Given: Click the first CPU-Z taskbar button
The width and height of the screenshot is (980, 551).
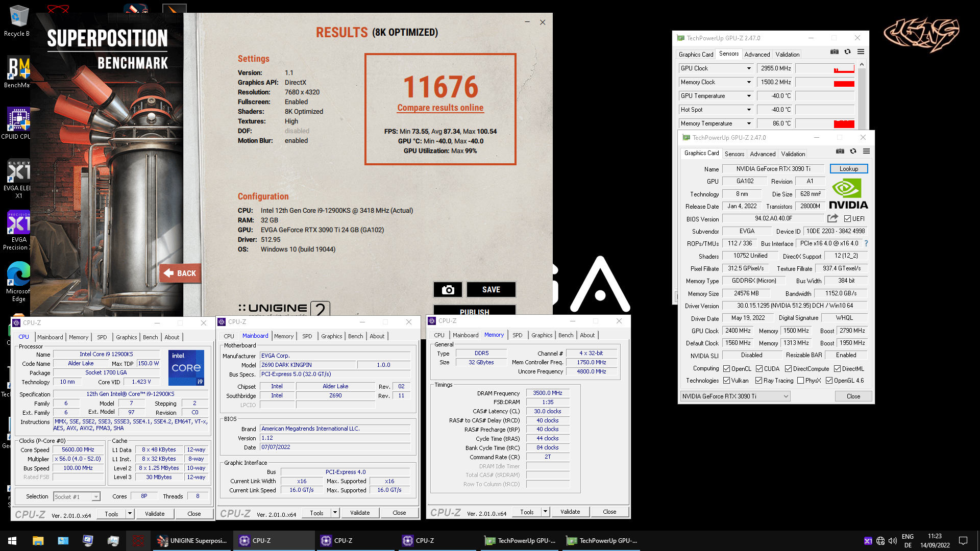Looking at the screenshot, I should (x=274, y=541).
